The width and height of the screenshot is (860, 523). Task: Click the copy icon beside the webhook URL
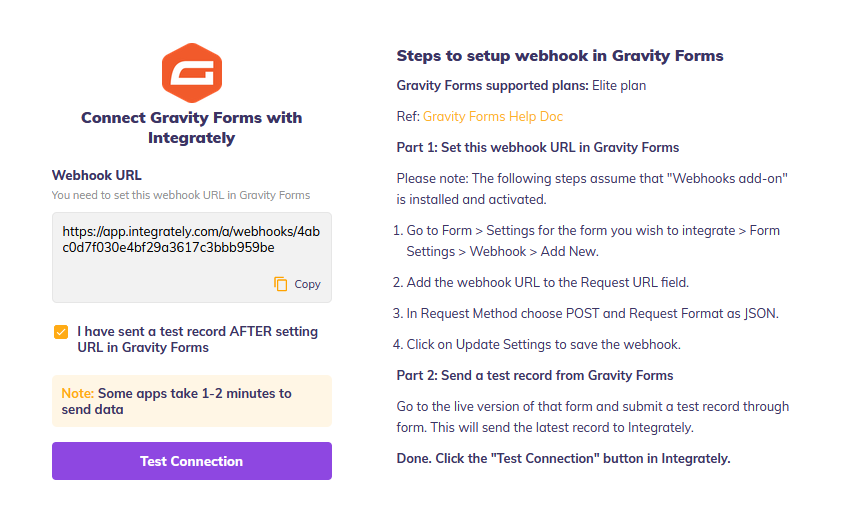pyautogui.click(x=281, y=284)
